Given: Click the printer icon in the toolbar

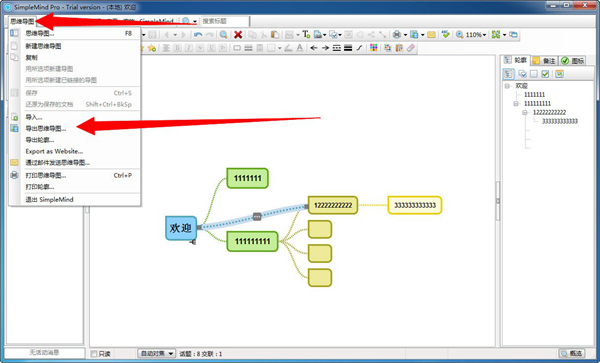Looking at the screenshot, I should point(397,35).
